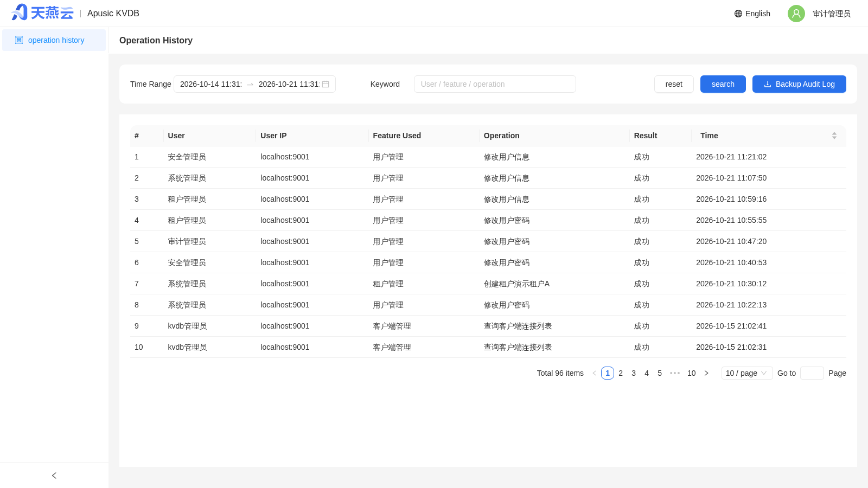Jump to page 10 in pagination
Image resolution: width=868 pixels, height=488 pixels.
coord(691,373)
